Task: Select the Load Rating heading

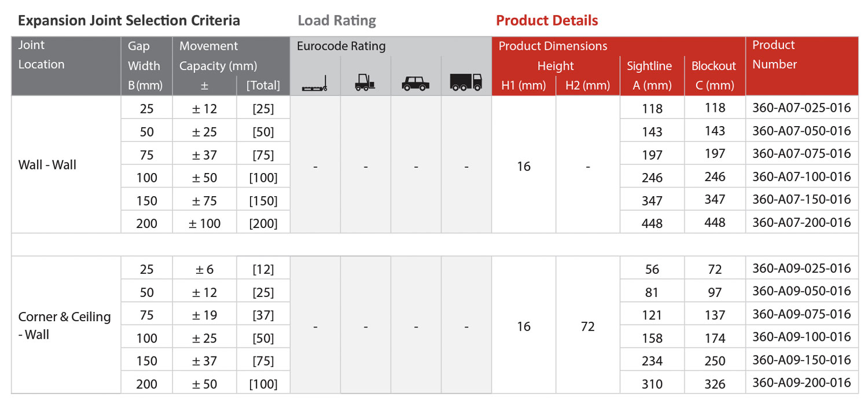Action: [x=337, y=21]
